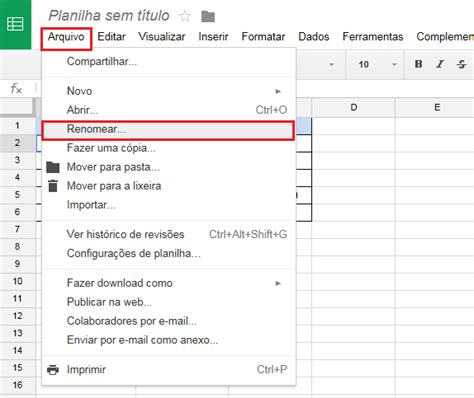The width and height of the screenshot is (474, 398).
Task: Click the folder icon next to Mover para pasta
Action: pyautogui.click(x=53, y=167)
